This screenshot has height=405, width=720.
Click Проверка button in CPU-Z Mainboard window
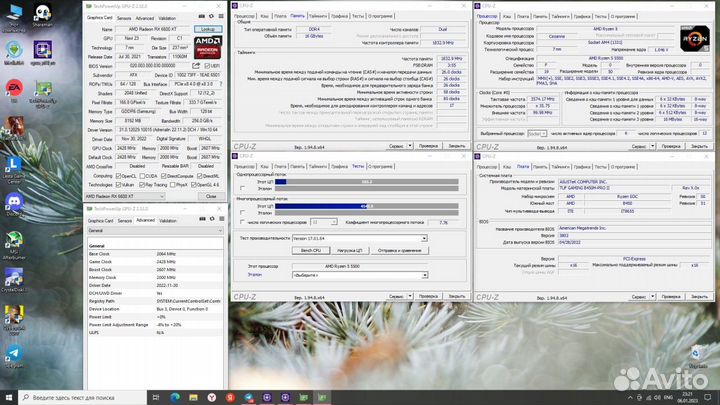click(671, 297)
